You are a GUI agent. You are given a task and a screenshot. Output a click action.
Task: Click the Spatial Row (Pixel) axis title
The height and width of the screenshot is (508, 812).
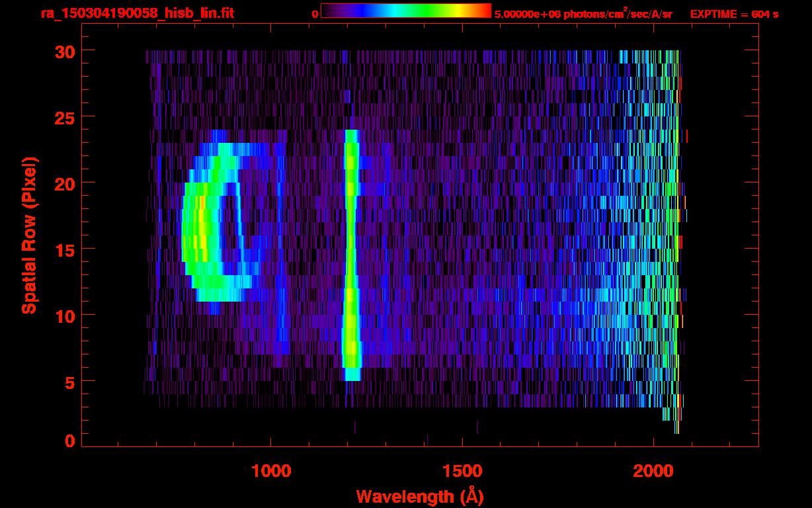tap(30, 235)
